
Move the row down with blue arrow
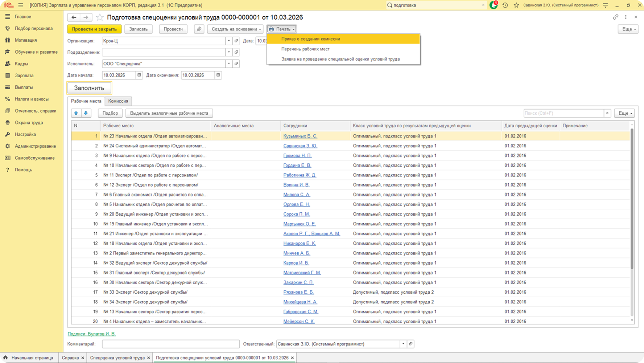86,113
